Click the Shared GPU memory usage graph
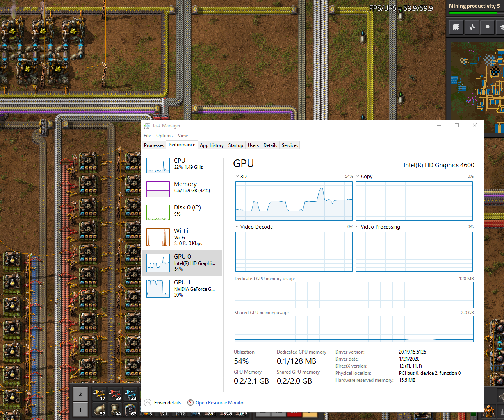 point(354,329)
